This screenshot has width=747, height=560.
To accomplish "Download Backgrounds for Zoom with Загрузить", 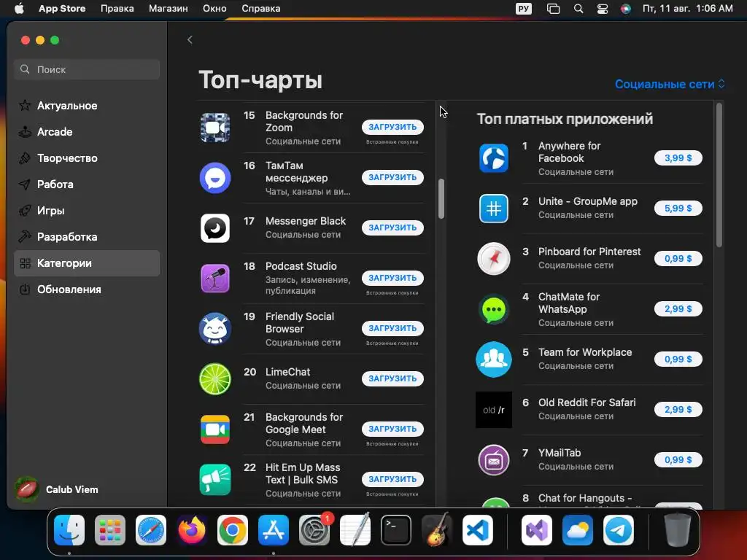I will click(x=392, y=127).
